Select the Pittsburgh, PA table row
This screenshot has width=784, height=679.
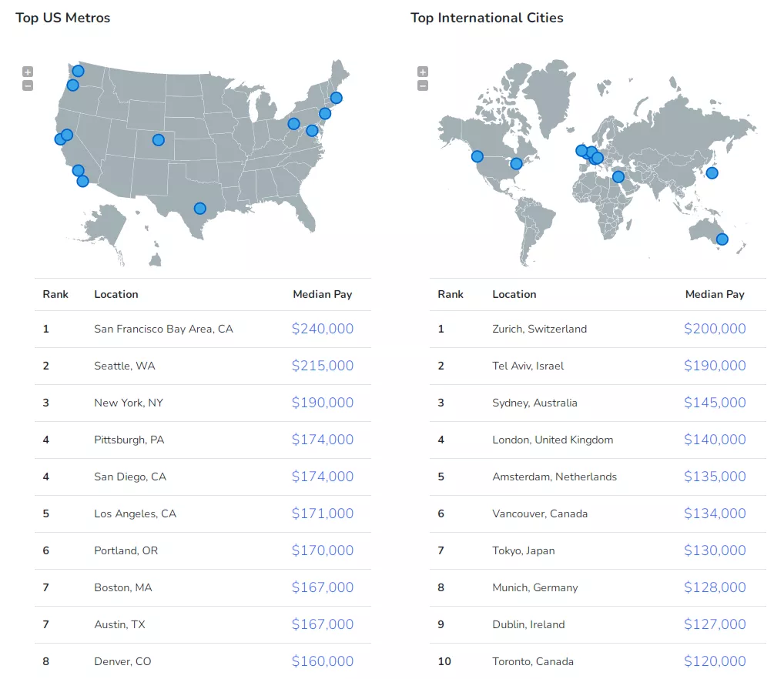point(203,440)
